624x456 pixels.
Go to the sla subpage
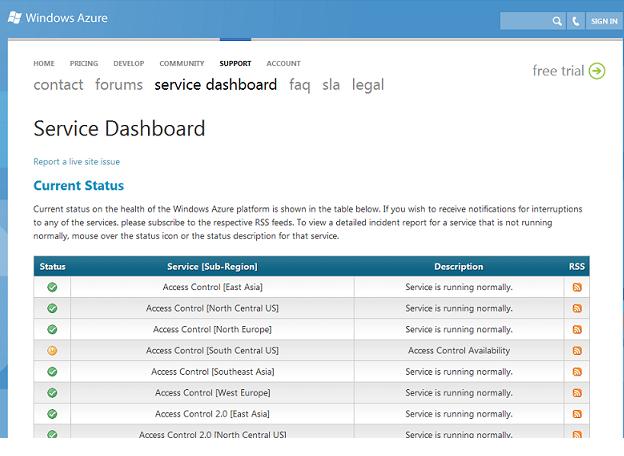click(x=331, y=85)
